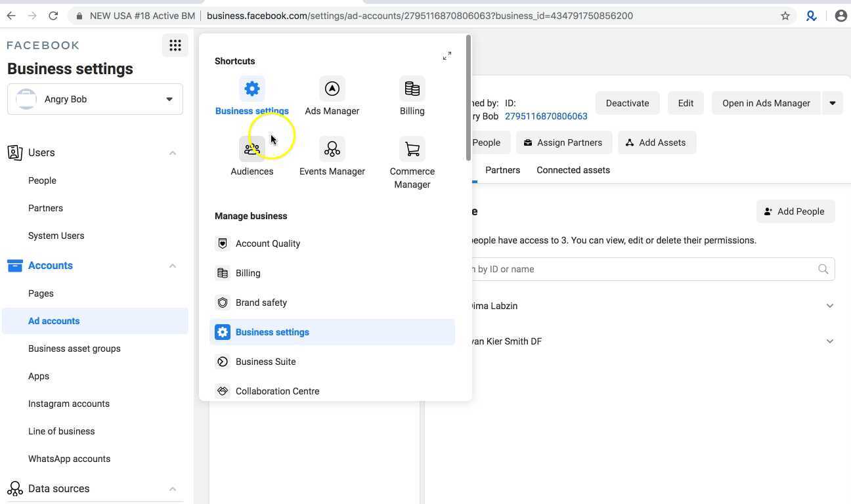Click the Facebook apps grid icon

point(175,45)
